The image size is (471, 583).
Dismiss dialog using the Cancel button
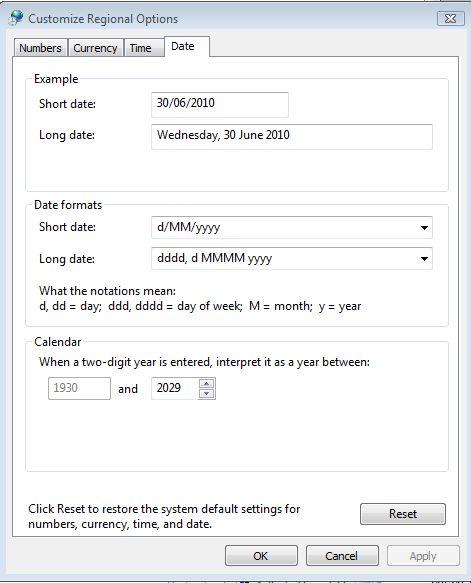pyautogui.click(x=342, y=555)
